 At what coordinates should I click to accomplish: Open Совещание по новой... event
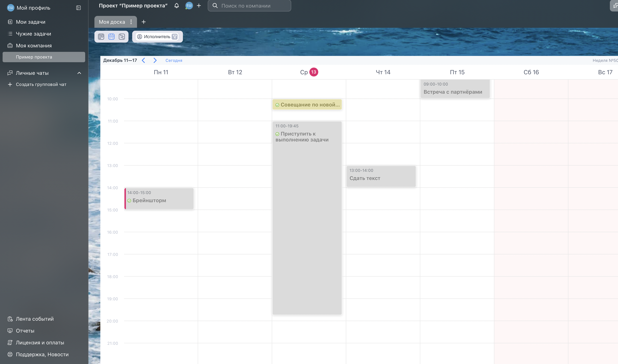[x=307, y=104]
